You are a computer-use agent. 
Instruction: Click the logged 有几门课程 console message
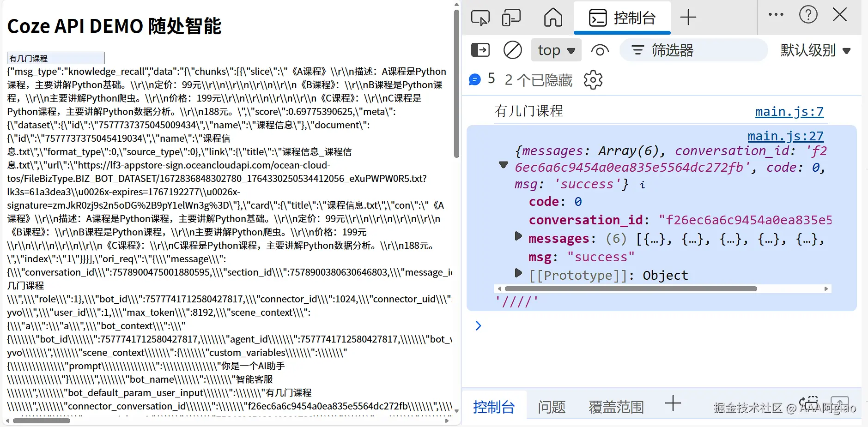pyautogui.click(x=528, y=111)
